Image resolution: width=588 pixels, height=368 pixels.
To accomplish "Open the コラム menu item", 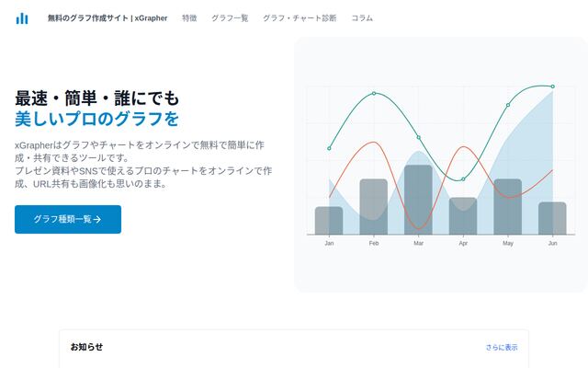I will click(362, 18).
